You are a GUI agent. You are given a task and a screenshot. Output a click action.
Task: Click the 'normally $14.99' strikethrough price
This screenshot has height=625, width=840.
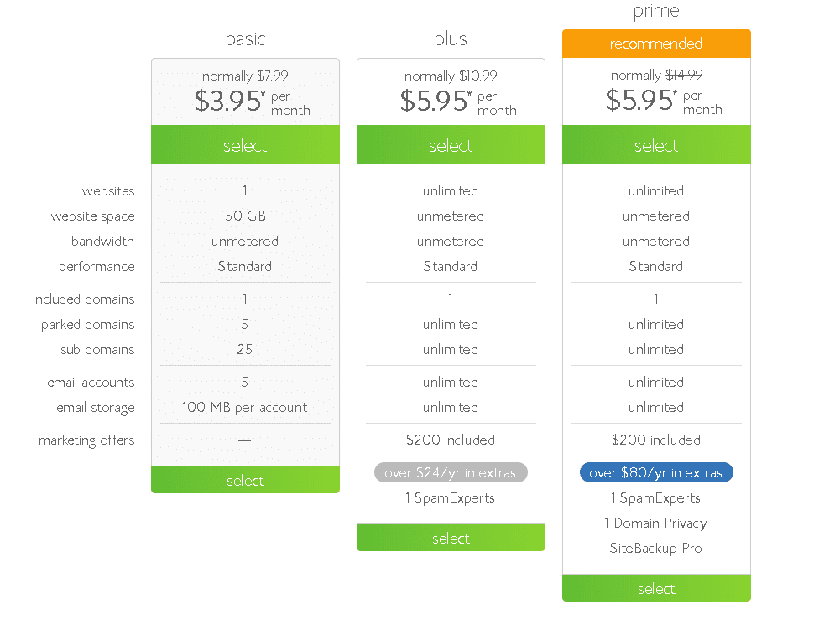656,75
